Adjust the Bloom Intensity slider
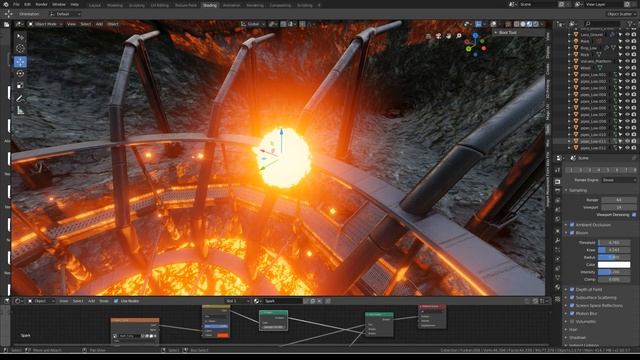 [x=613, y=272]
